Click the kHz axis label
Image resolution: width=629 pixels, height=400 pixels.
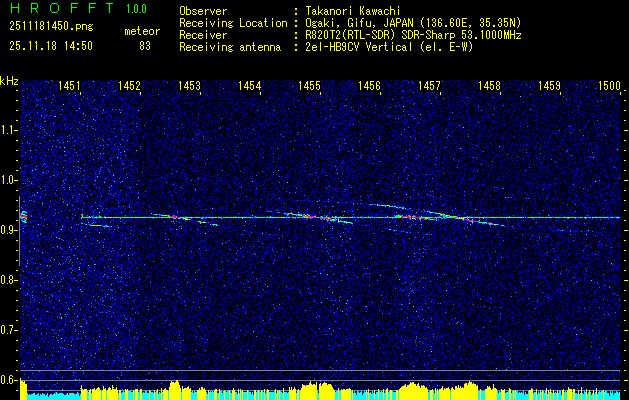(x=9, y=81)
